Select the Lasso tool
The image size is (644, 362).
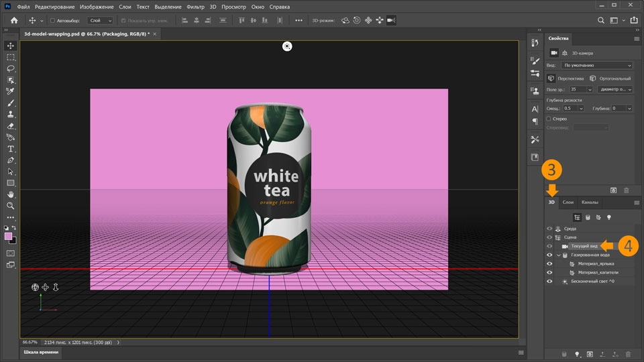click(x=11, y=68)
